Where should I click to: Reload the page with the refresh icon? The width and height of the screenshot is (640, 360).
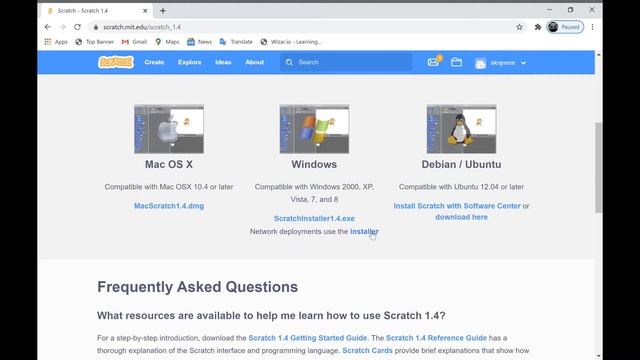click(x=78, y=27)
